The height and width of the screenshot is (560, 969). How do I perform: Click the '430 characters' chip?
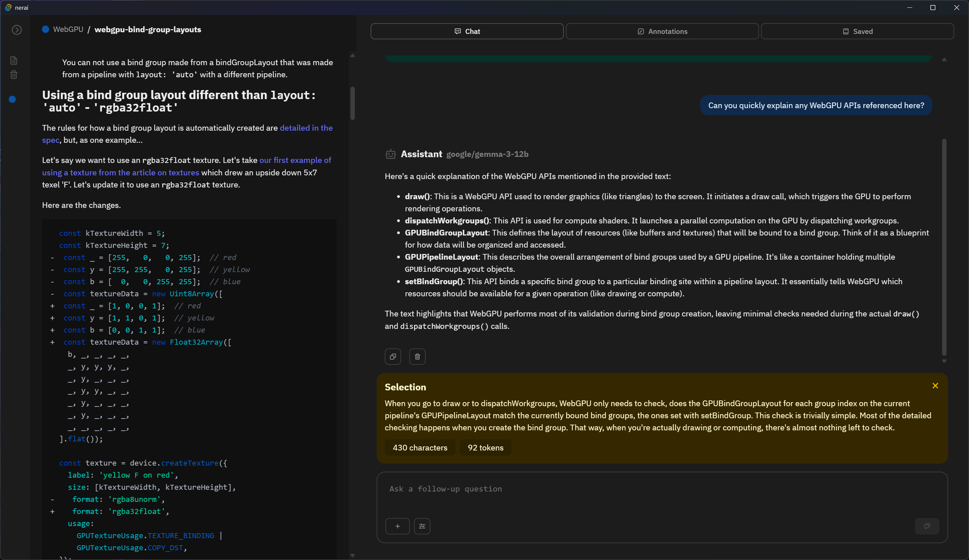pyautogui.click(x=420, y=447)
